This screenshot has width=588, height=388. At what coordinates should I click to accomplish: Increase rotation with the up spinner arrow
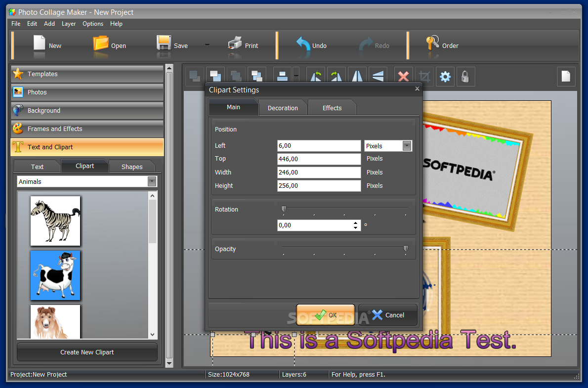point(355,223)
